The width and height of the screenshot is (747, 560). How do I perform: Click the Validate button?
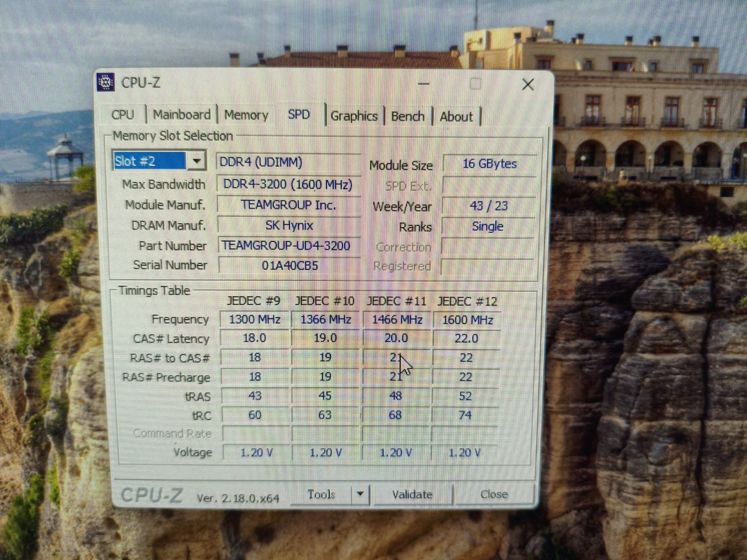(x=412, y=495)
